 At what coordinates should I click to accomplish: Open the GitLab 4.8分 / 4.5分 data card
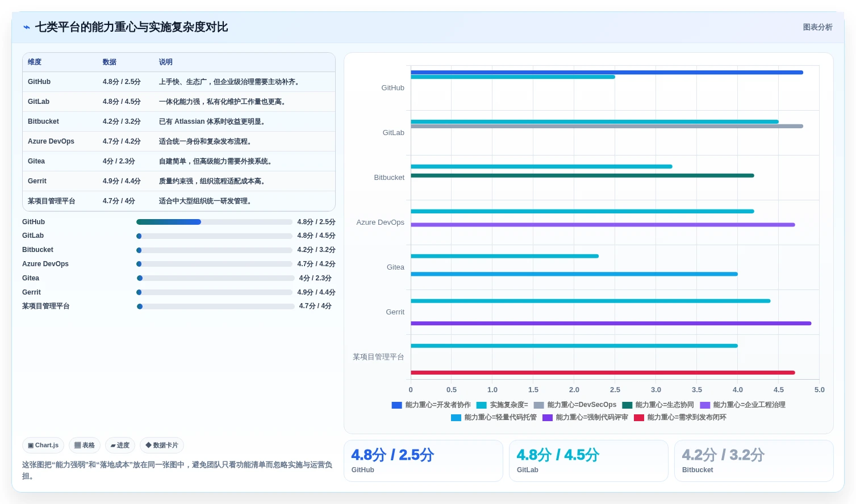point(588,461)
